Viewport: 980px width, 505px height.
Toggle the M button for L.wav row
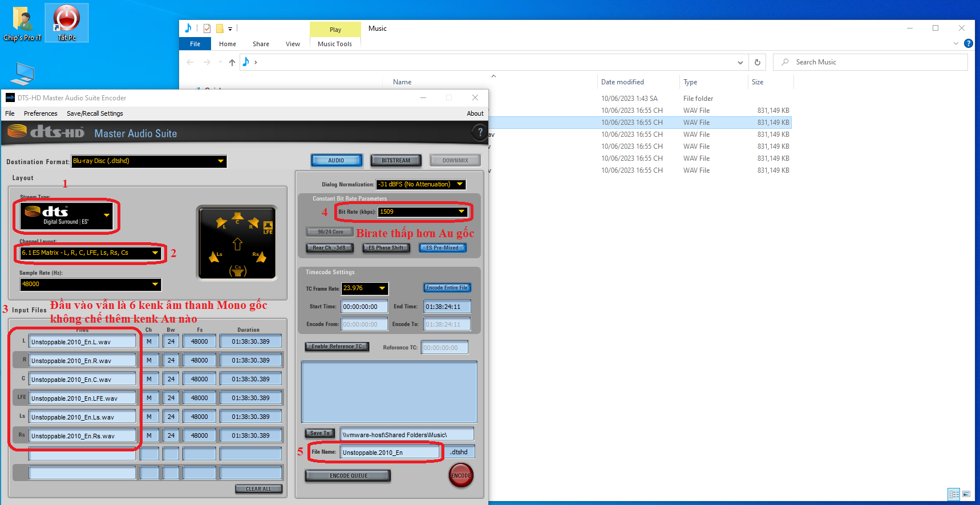point(149,341)
